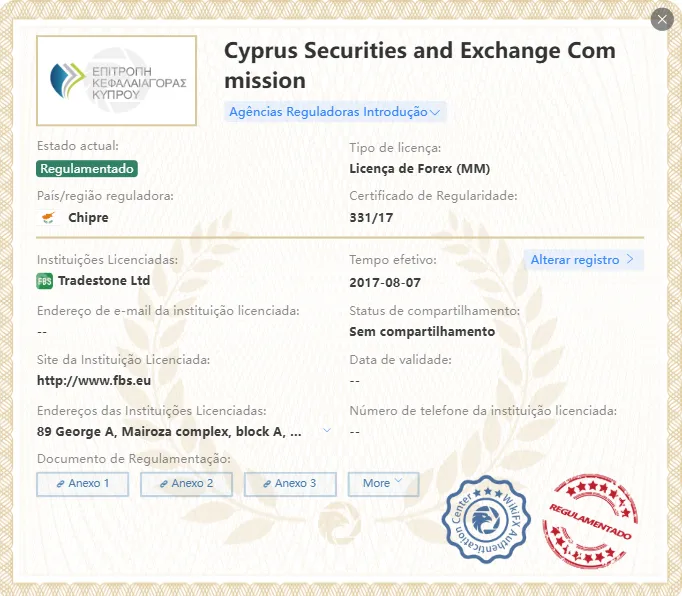Viewport: 682px width, 596px height.
Task: Click the FBS logo icon beside Tradestone Ltd
Action: 44,281
